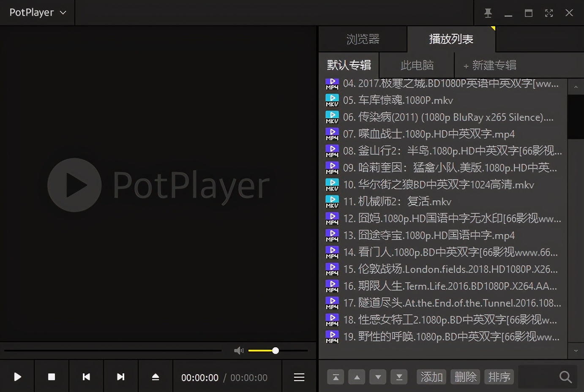Viewport: 584px width, 392px height.
Task: Select the Next track icon
Action: pos(120,377)
